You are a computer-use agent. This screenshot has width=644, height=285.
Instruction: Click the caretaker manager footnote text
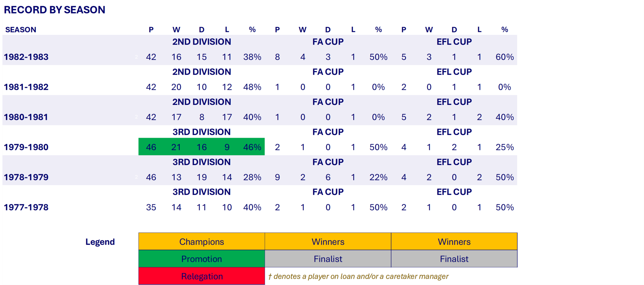(x=358, y=276)
